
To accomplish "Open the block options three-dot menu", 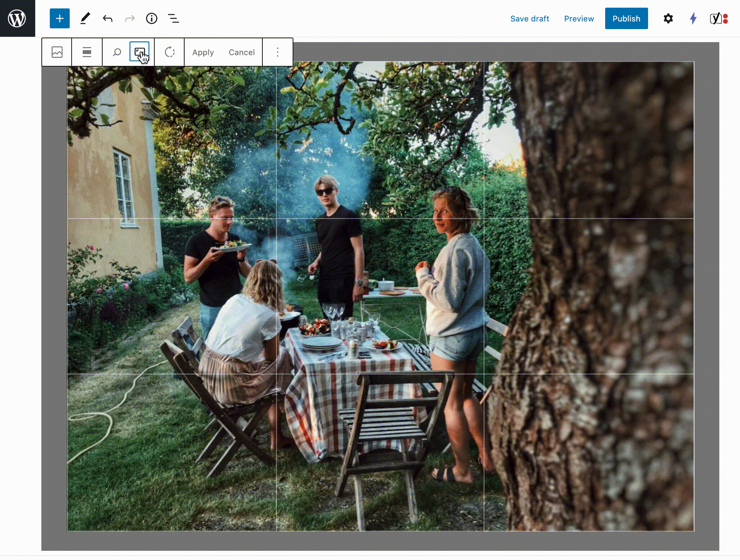I will [278, 52].
